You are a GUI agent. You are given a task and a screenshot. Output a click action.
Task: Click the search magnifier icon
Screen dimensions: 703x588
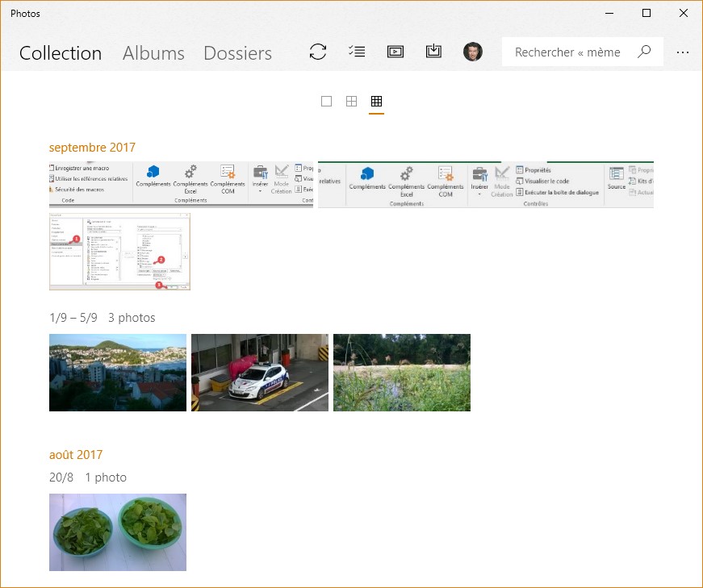click(644, 52)
